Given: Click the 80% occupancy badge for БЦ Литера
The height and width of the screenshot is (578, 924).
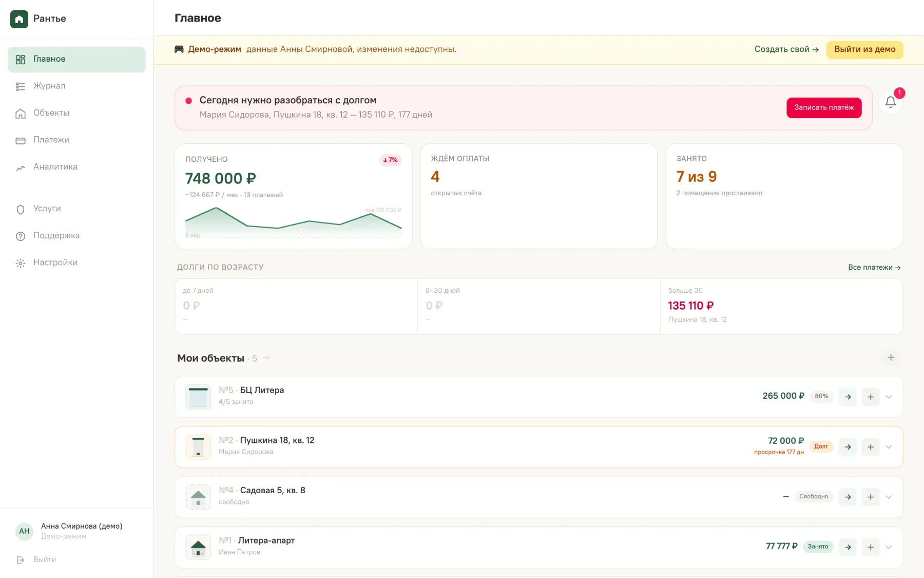Looking at the screenshot, I should click(821, 396).
